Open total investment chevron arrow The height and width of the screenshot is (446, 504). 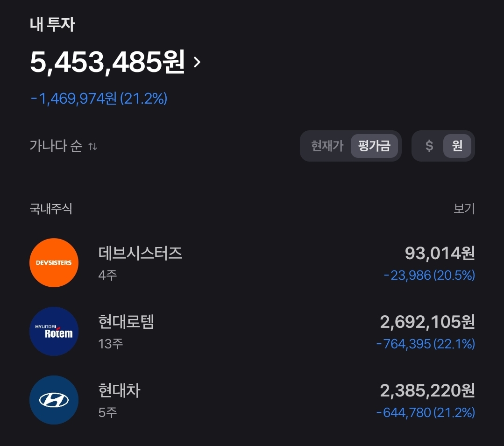pyautogui.click(x=197, y=62)
